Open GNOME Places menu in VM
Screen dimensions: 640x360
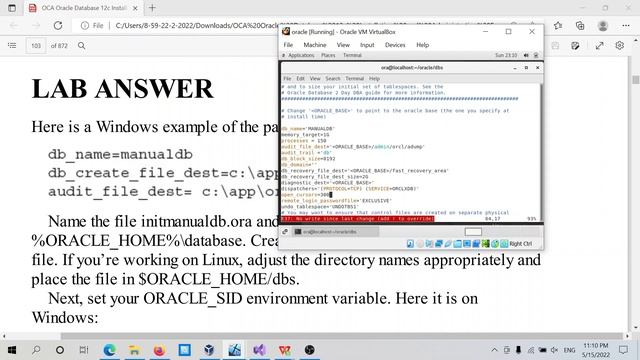coord(328,55)
